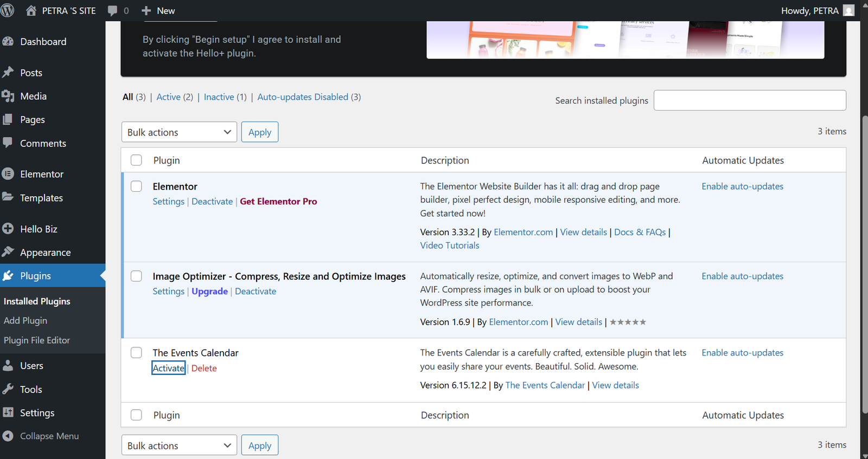868x459 pixels.
Task: Filter plugins by Inactive tab
Action: click(x=219, y=97)
